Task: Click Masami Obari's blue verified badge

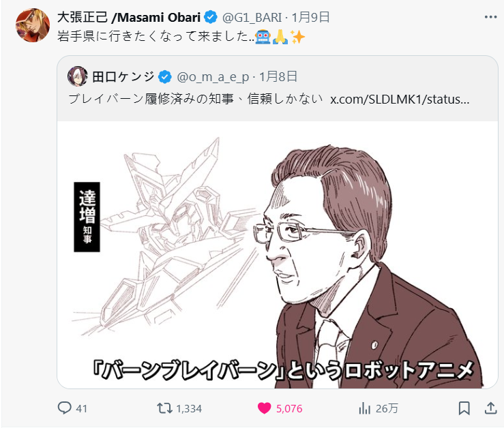Action: (x=211, y=17)
